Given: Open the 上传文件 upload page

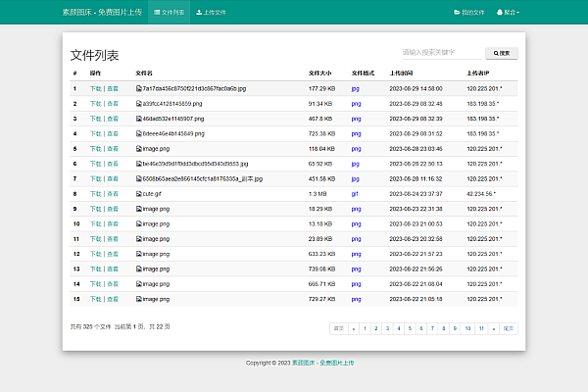Looking at the screenshot, I should 211,12.
